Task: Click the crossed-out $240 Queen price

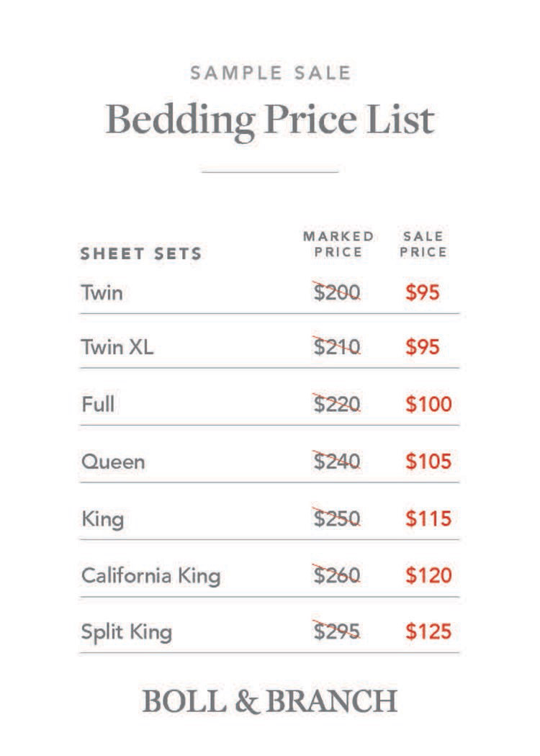Action: tap(337, 461)
